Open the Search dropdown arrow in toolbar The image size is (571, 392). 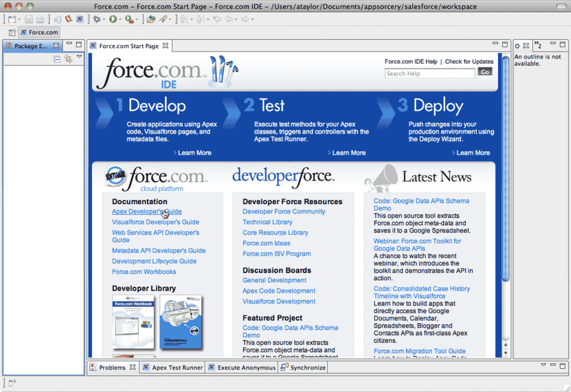point(170,20)
